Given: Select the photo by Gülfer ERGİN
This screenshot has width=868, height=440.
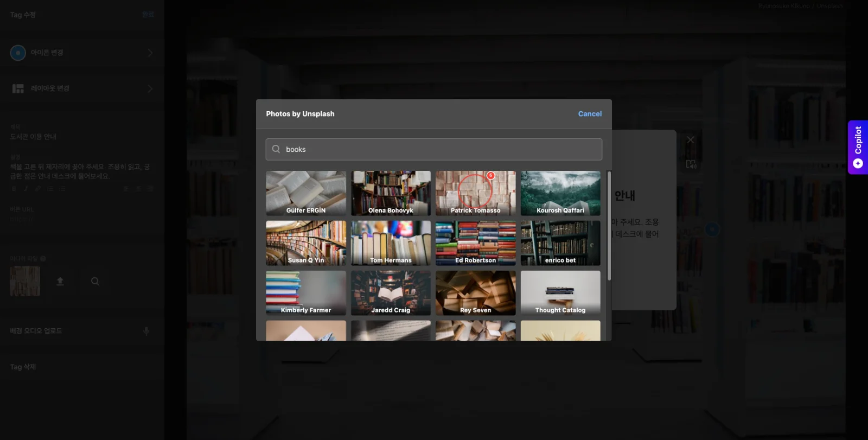Looking at the screenshot, I should tap(306, 193).
